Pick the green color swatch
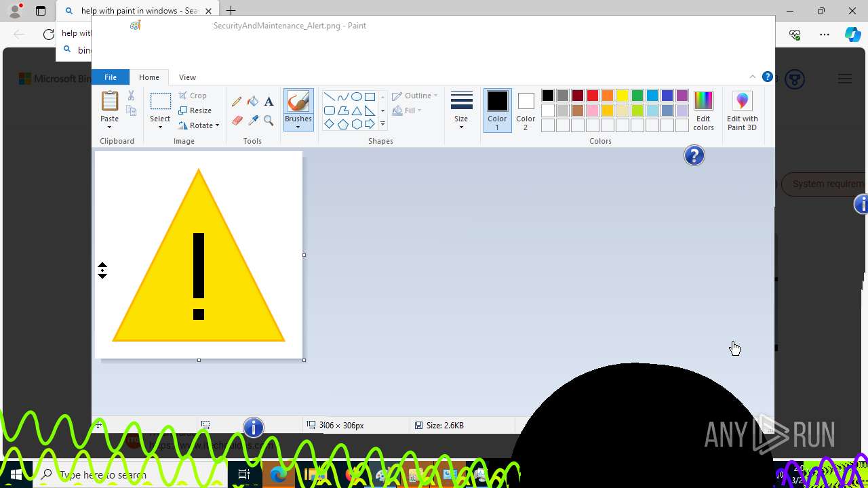Screen dimensions: 868x488 (x=637, y=96)
